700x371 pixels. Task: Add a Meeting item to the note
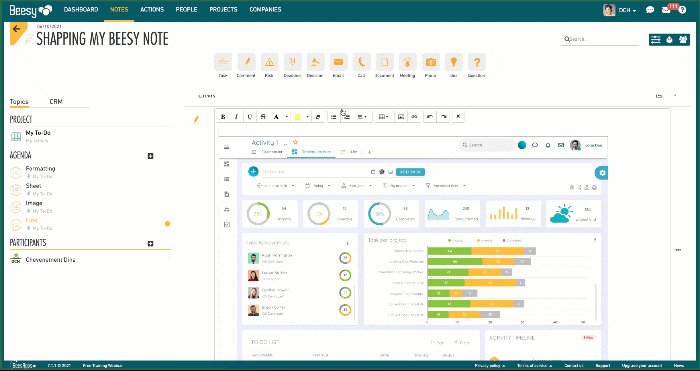coord(408,62)
